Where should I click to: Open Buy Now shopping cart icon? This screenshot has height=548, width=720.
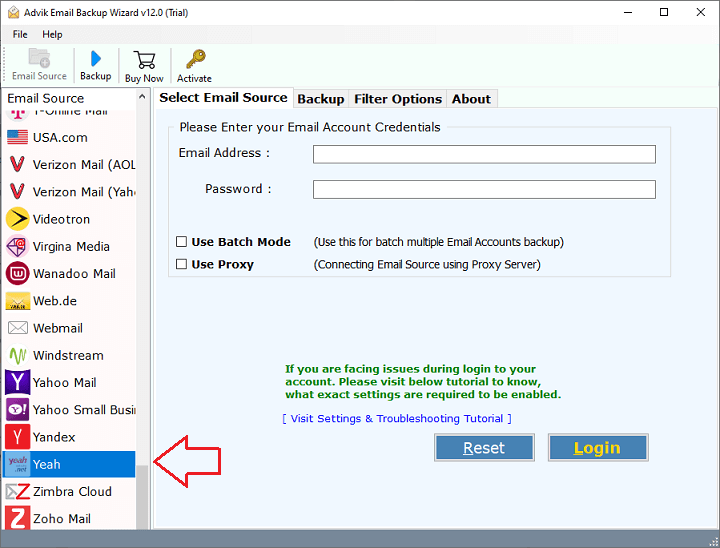pyautogui.click(x=144, y=60)
